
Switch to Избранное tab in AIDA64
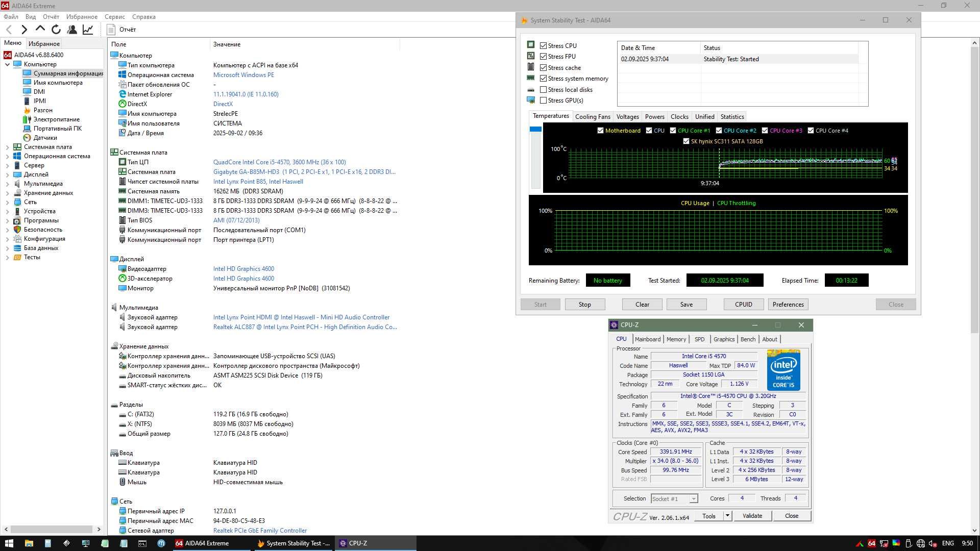coord(44,44)
